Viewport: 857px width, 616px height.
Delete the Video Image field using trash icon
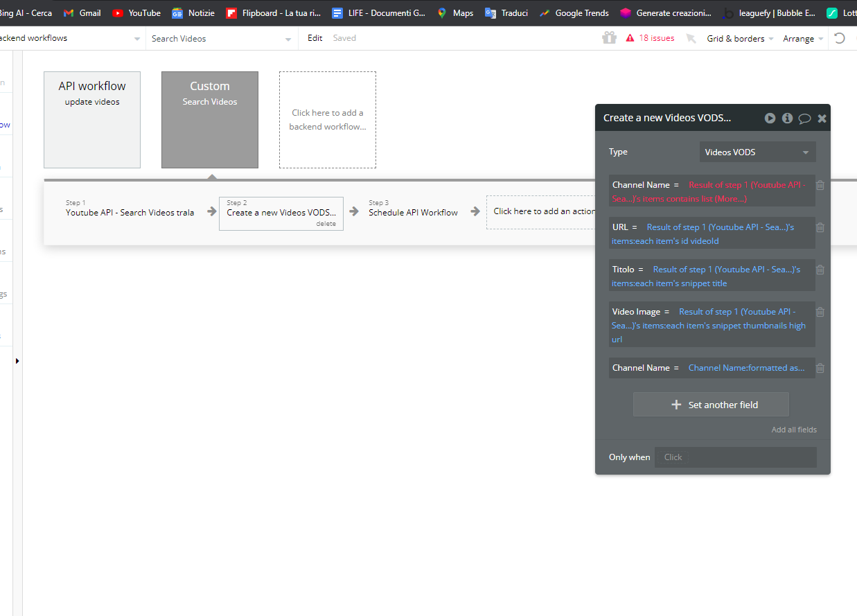(820, 312)
